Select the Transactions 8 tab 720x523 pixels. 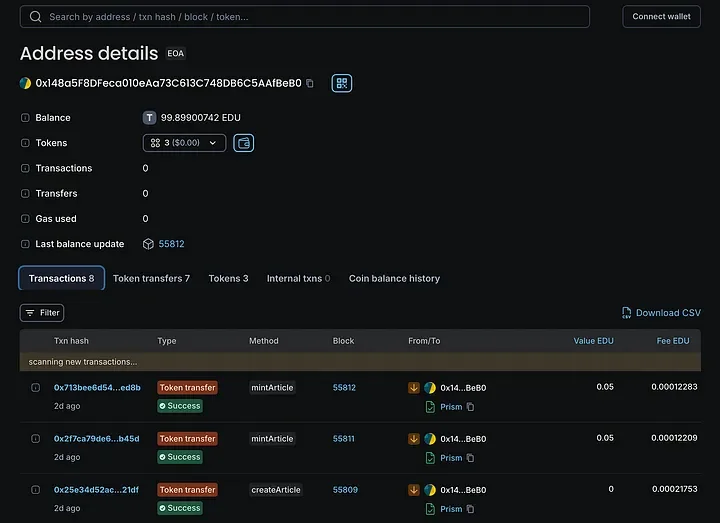point(62,278)
